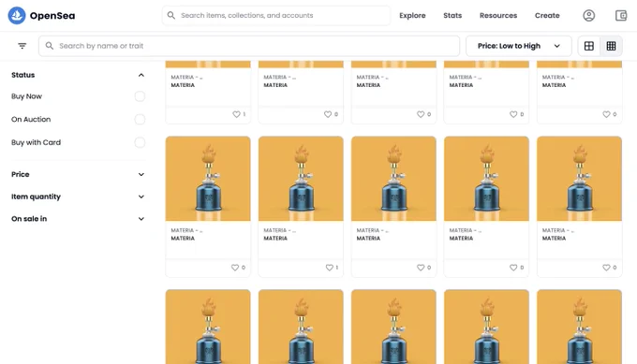Collapse the Status filter section
Viewport: 637px width, 364px height.
(141, 75)
